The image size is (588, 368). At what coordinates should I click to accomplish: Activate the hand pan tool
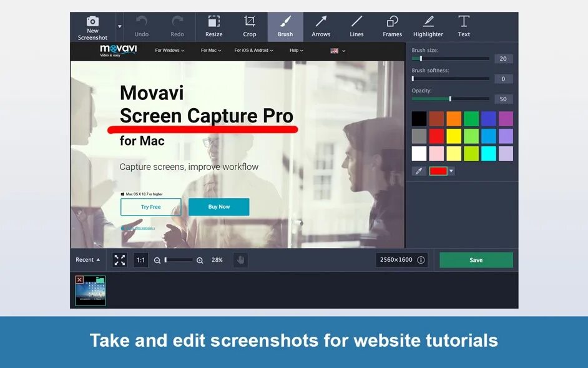[240, 260]
